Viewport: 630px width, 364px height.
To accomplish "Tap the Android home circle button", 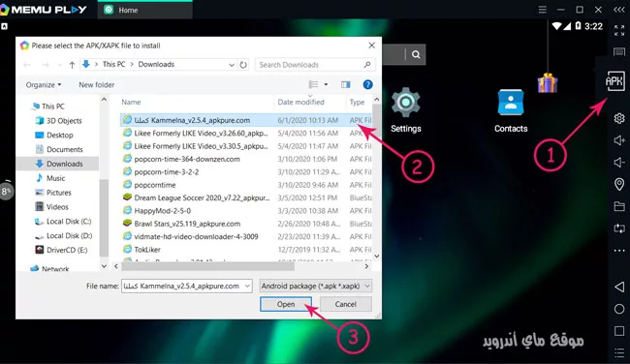I will pos(619,309).
